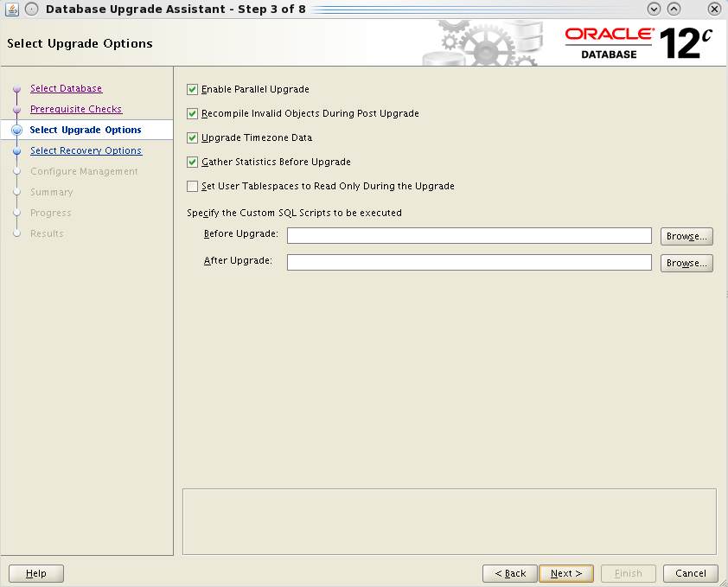
Task: Click the Next button to continue
Action: [566, 573]
